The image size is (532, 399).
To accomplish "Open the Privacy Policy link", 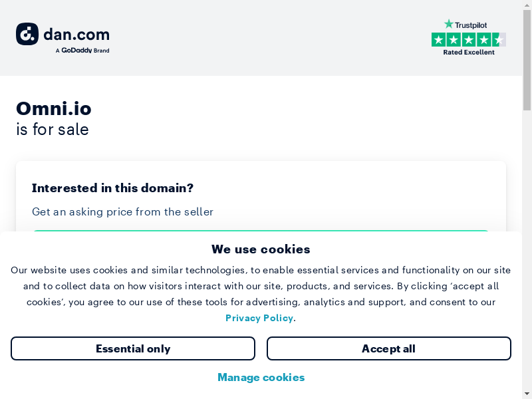I will (x=259, y=318).
